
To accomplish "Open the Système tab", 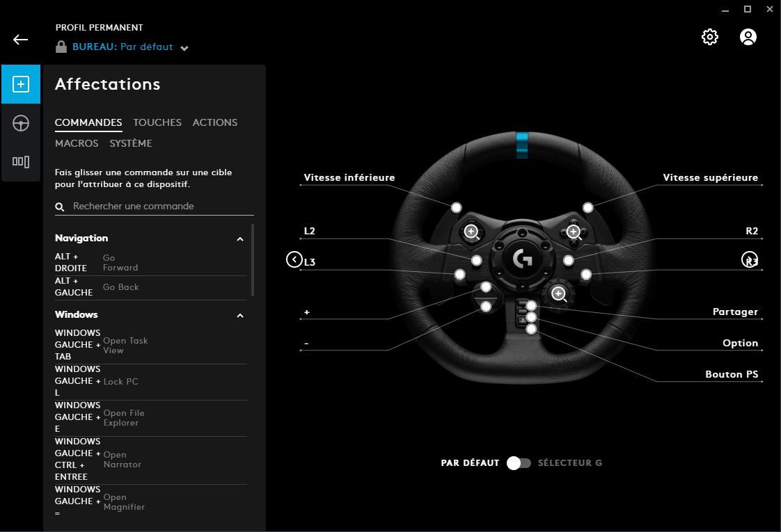I will 131,143.
